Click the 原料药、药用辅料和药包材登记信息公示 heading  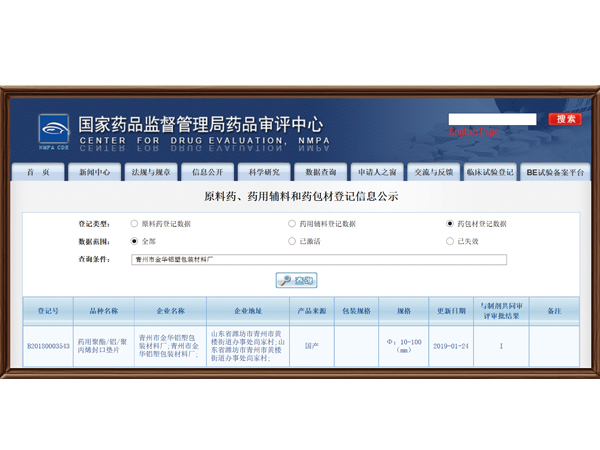301,196
